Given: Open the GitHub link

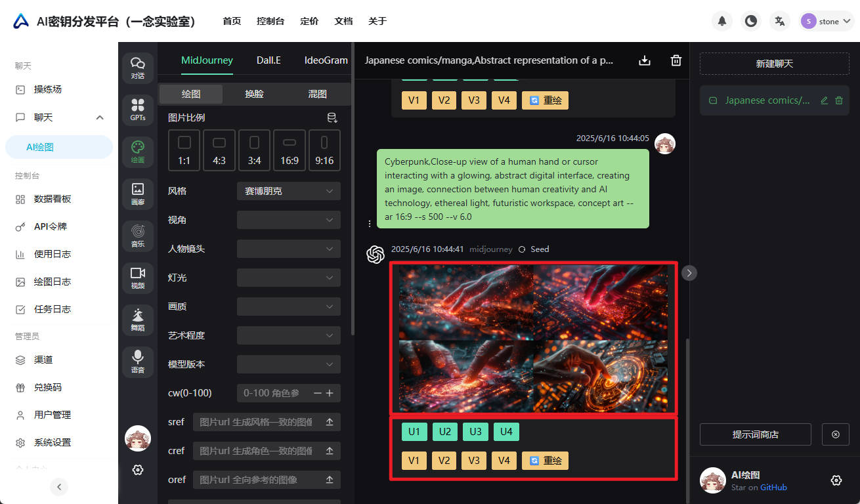Looking at the screenshot, I should click(x=773, y=488).
